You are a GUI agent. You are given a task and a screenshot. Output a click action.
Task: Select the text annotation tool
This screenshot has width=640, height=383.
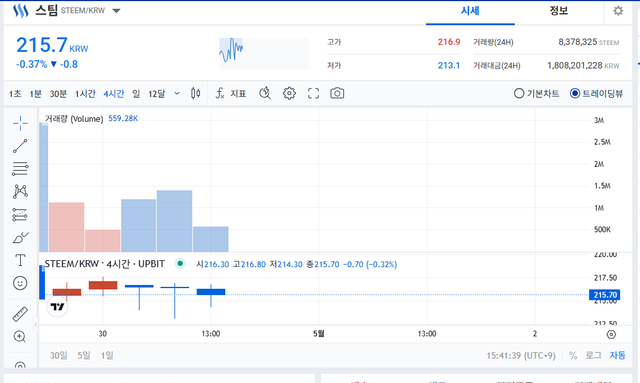[x=20, y=260]
